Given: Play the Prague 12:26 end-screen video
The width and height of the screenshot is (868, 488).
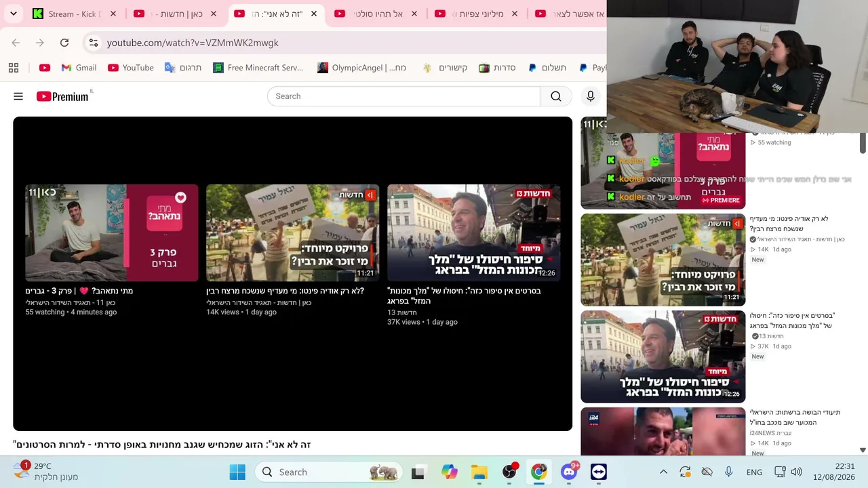Looking at the screenshot, I should [x=474, y=232].
